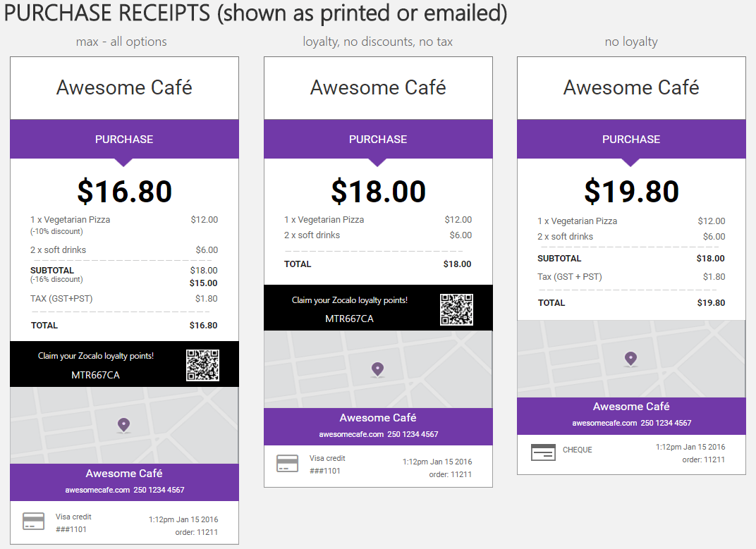This screenshot has width=756, height=549.
Task: Click the $19.80 total amount heading
Action: (x=632, y=192)
